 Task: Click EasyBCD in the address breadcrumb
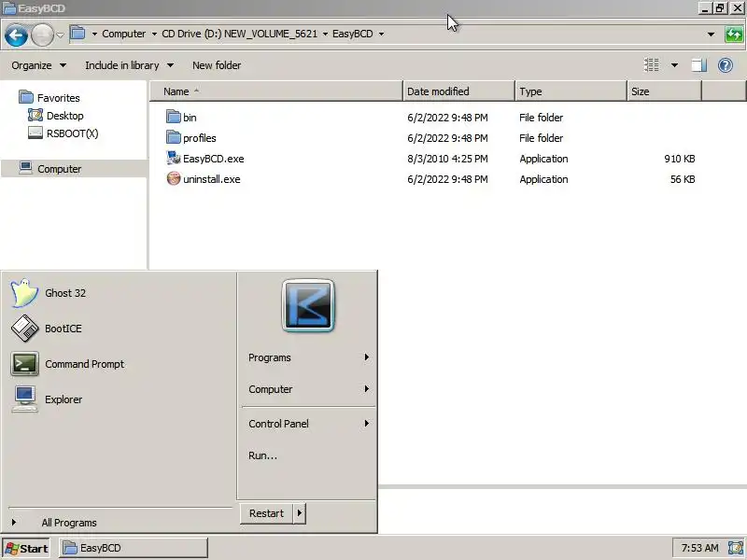pos(353,34)
